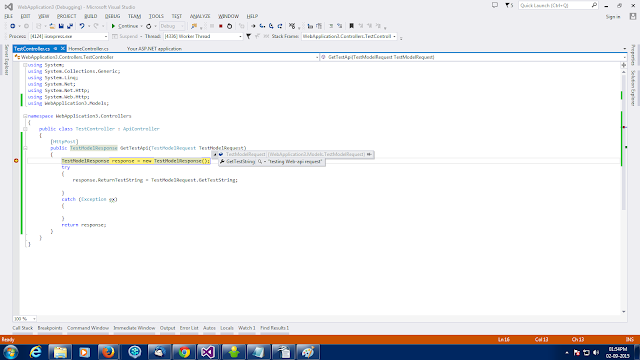Screen dimensions: 640x360
Task: Click the comment-out selected lines icon
Action: click(x=331, y=26)
